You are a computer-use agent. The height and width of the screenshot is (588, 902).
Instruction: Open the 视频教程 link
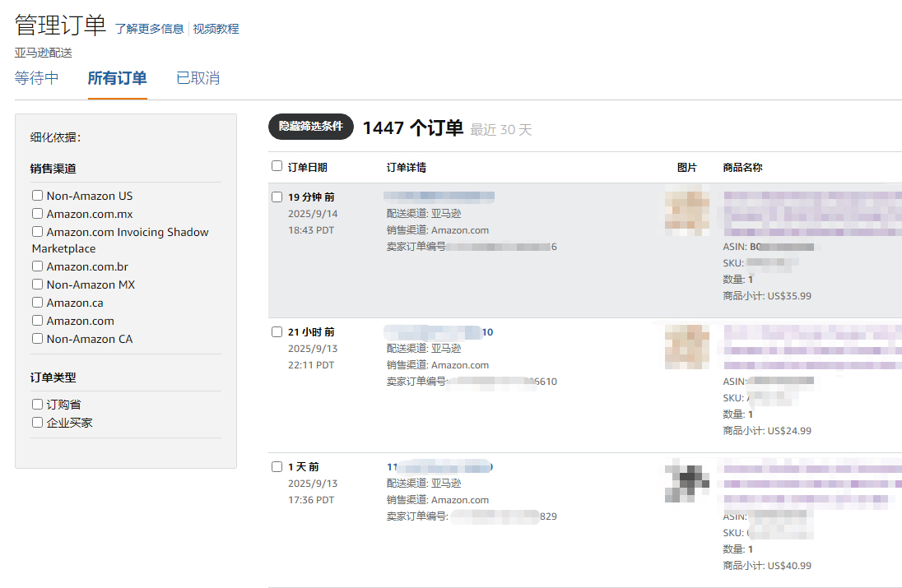216,29
